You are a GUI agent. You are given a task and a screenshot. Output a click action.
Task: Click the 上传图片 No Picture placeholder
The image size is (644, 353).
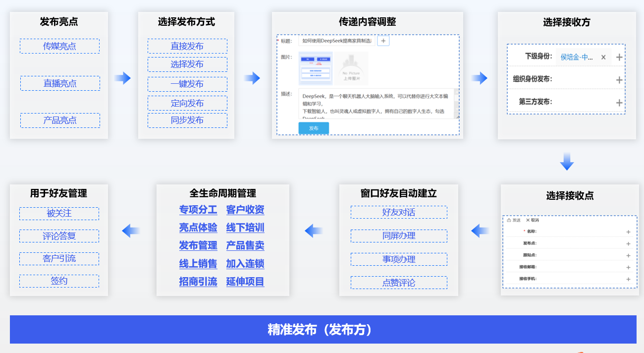(x=351, y=68)
